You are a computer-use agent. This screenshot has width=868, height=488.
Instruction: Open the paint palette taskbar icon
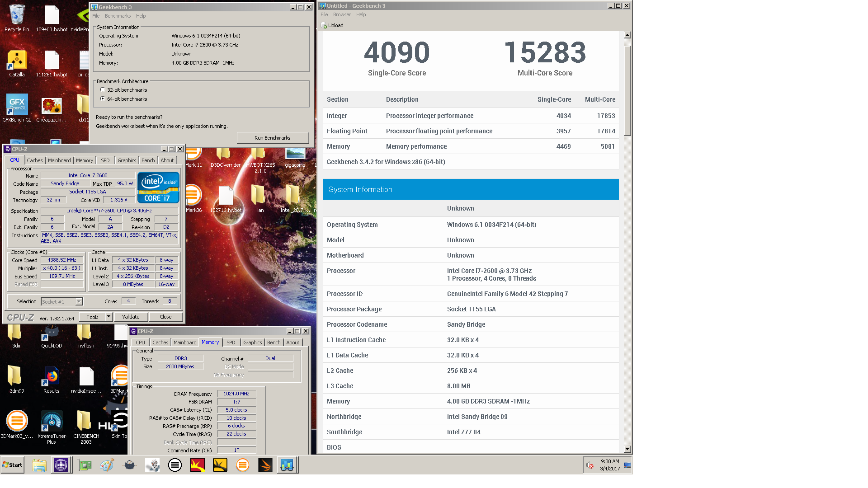tap(107, 465)
